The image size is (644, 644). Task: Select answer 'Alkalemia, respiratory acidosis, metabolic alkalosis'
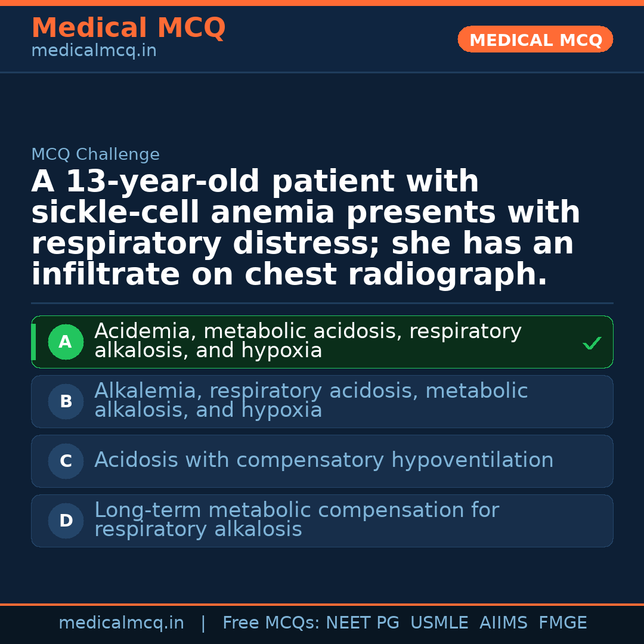(311, 401)
